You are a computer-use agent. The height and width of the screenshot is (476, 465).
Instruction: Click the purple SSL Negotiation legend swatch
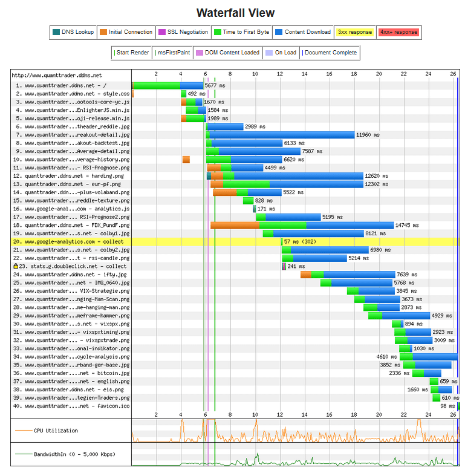tap(161, 32)
